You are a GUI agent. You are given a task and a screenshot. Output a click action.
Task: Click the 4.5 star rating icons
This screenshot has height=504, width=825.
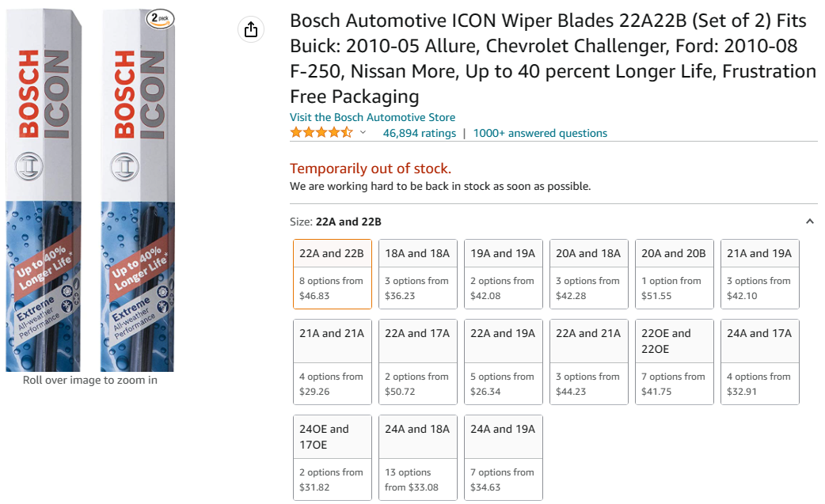pos(321,133)
